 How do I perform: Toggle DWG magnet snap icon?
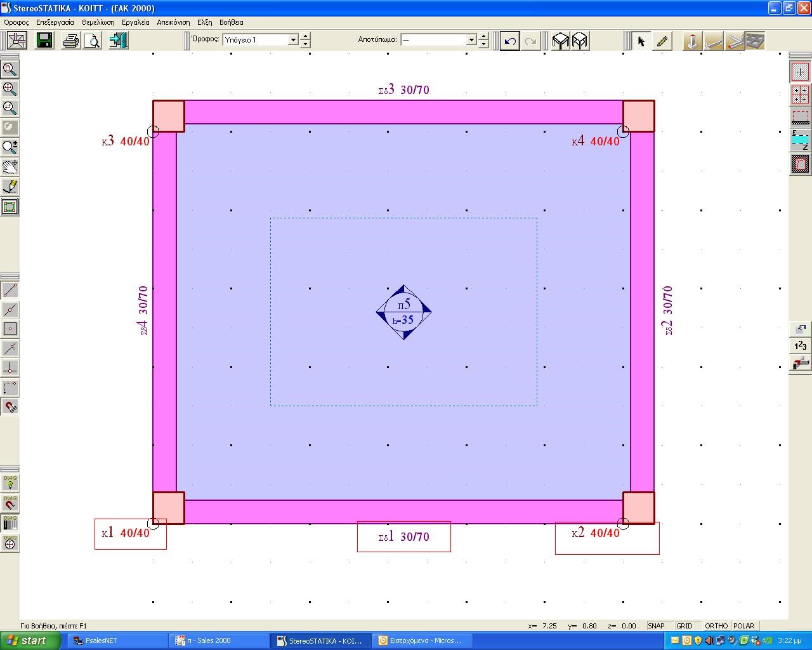coord(10,503)
